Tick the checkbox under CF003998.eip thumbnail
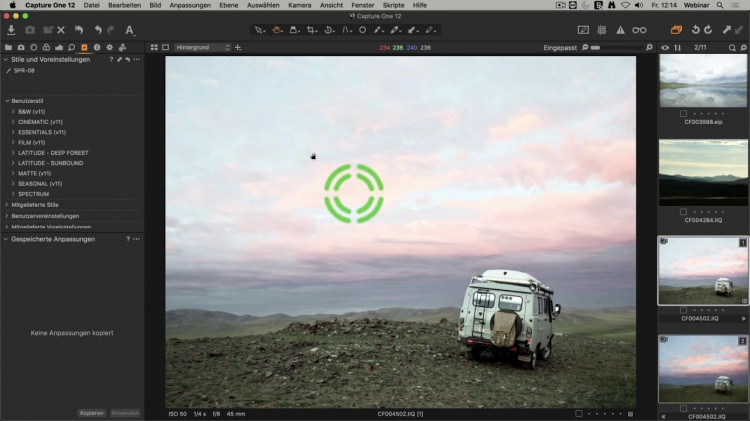This screenshot has height=421, width=750. tap(683, 113)
